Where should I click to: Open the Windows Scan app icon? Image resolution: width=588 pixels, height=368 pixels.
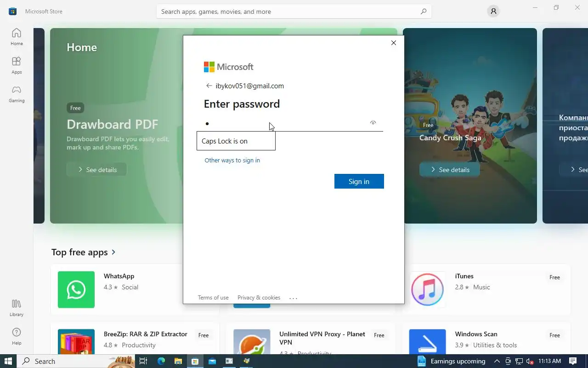coord(427,342)
